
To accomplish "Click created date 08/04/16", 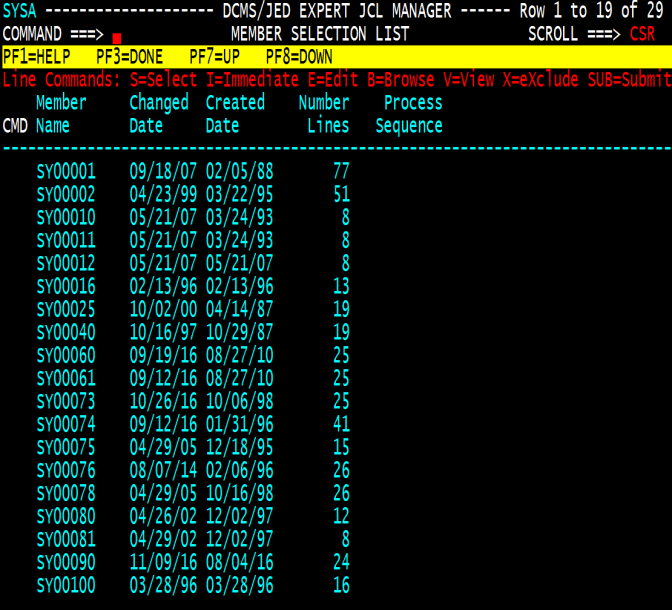I will [240, 562].
